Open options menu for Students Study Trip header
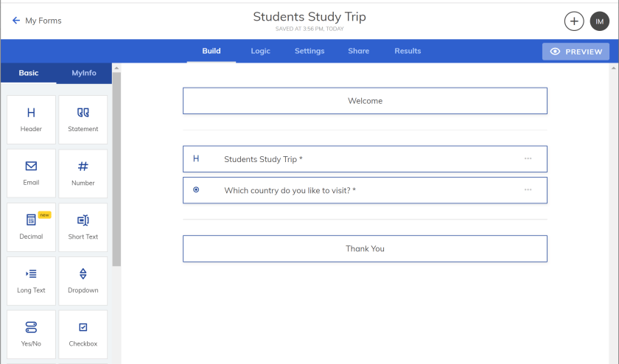The height and width of the screenshot is (364, 619). pyautogui.click(x=528, y=158)
